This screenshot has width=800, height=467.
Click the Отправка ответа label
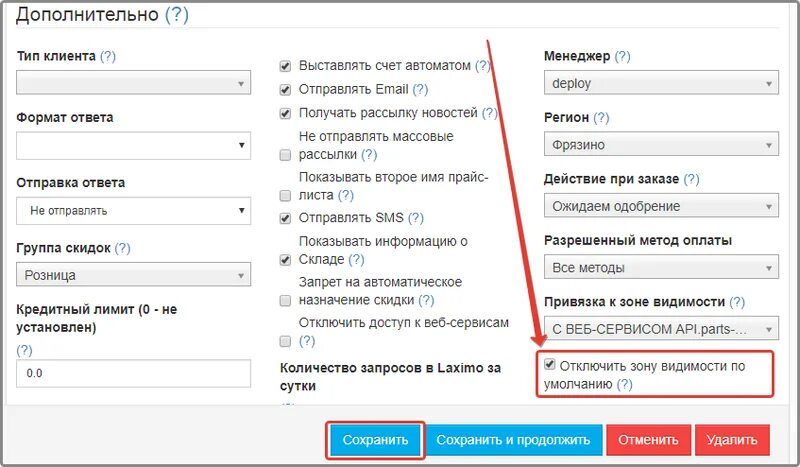70,183
